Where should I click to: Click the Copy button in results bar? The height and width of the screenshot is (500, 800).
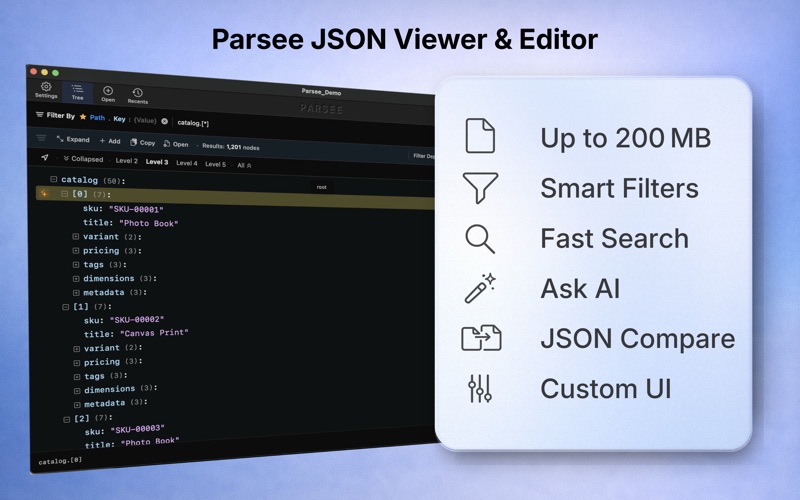pos(142,142)
